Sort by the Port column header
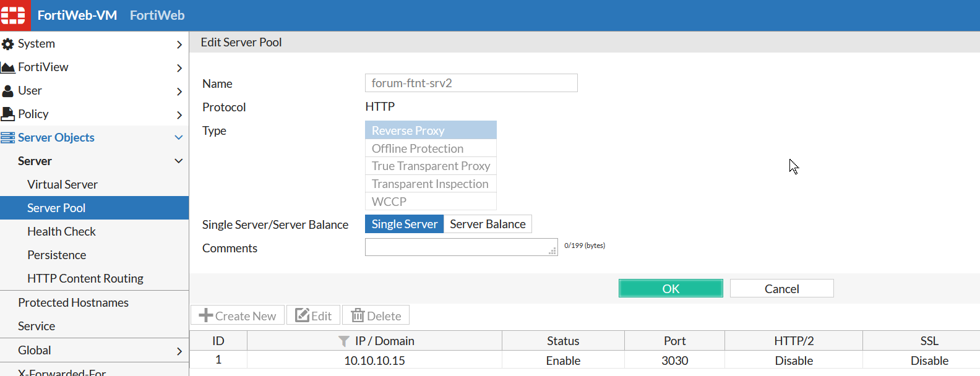Screen dimensions: 980x376 (674, 341)
